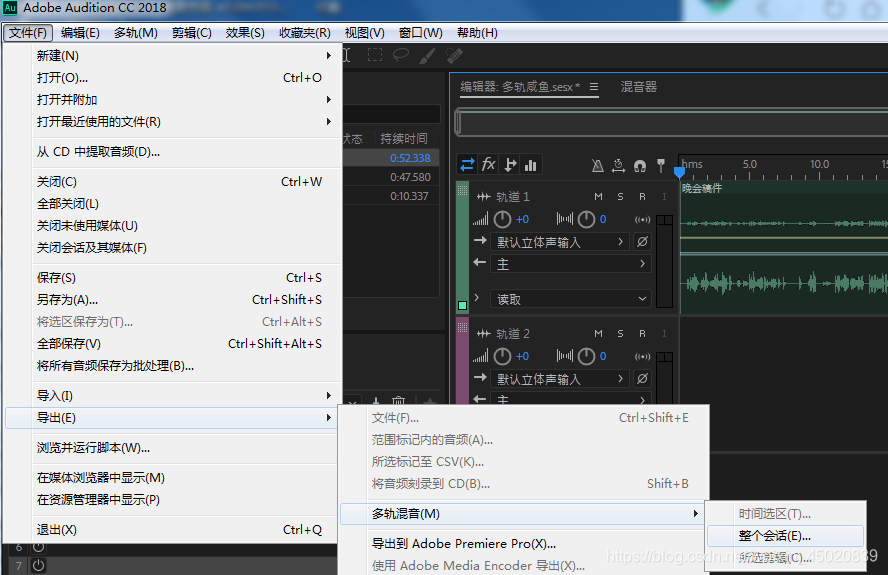Toggle Track 2 monitor input I button
Screen dimensions: 888x575
click(x=664, y=334)
